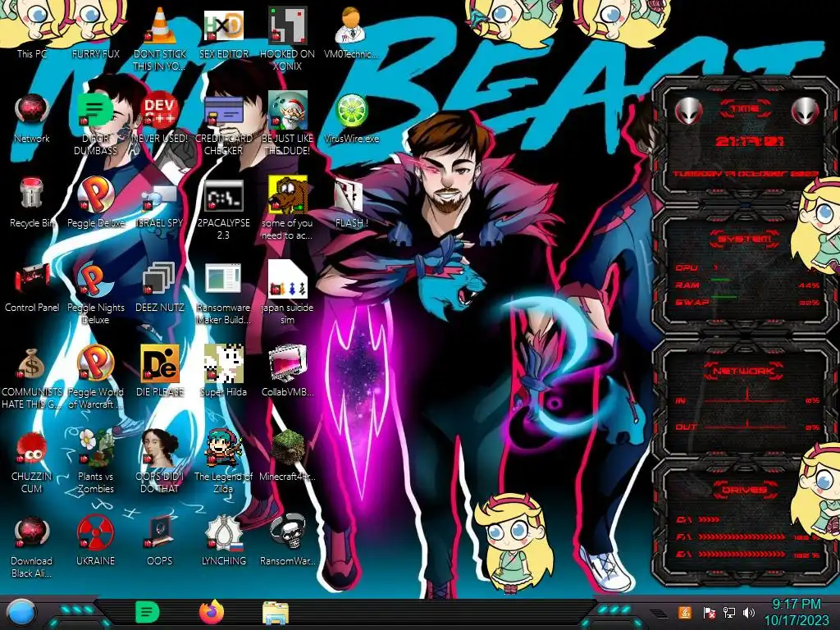Screen dimensions: 840x630
Task: Click the F:\ drive usage bar
Action: tap(742, 536)
